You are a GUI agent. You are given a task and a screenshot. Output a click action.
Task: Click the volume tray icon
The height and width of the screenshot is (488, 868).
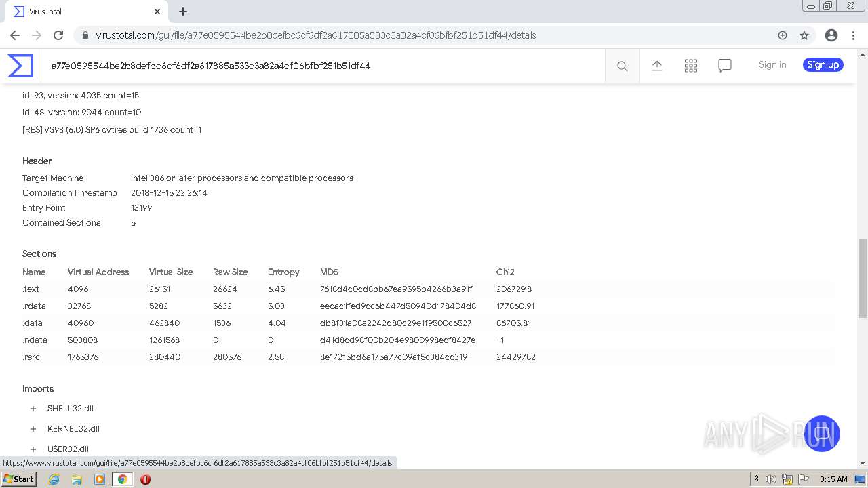click(x=771, y=479)
